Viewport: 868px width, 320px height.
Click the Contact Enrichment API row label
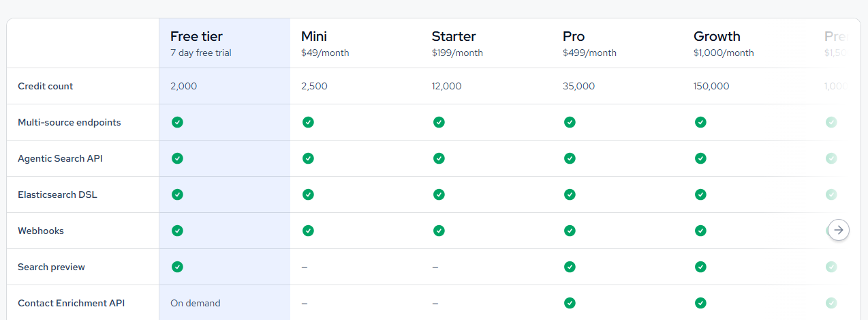click(72, 303)
